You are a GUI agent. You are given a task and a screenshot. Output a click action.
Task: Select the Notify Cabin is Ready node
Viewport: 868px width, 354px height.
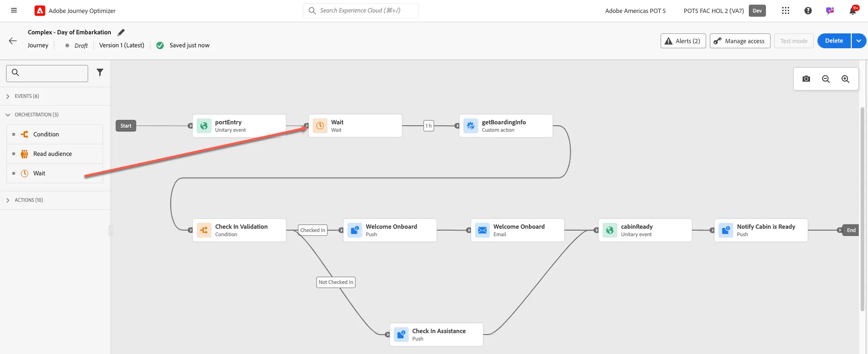(x=761, y=230)
